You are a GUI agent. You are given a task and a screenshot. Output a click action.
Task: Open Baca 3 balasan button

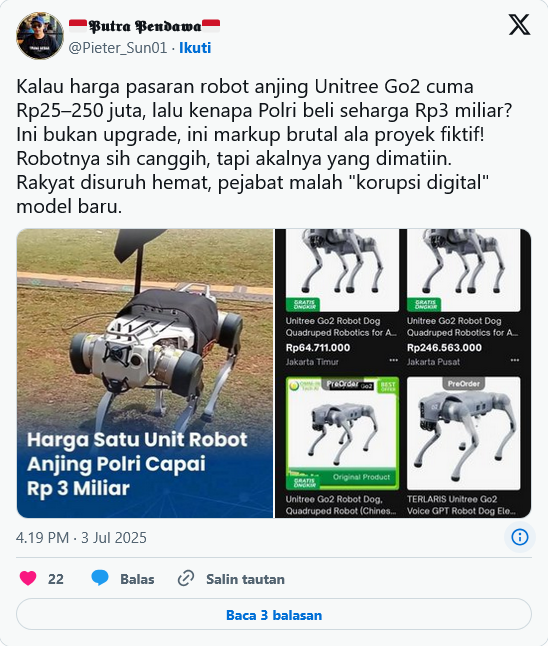tap(274, 615)
